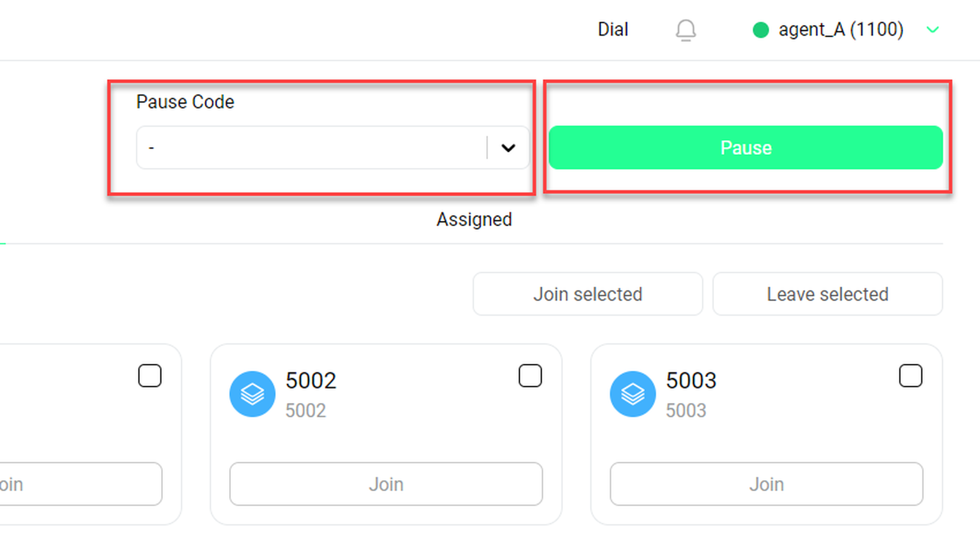This screenshot has width=980, height=545.
Task: Click the green agent status dot
Action: click(x=760, y=30)
